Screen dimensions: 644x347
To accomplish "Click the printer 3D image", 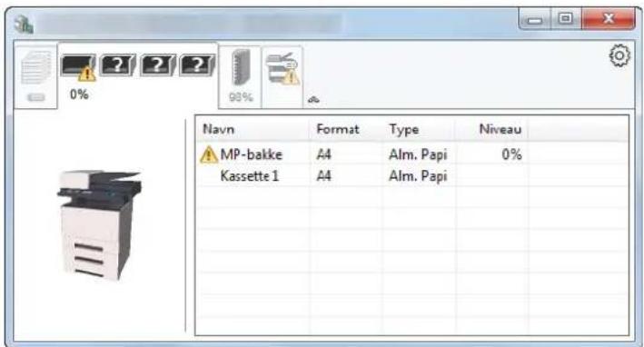I will (100, 225).
